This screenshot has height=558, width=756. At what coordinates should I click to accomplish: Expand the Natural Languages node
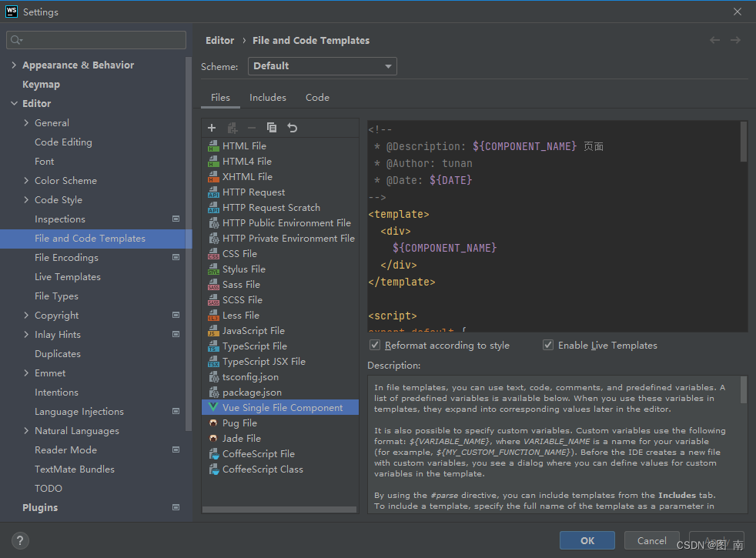26,431
